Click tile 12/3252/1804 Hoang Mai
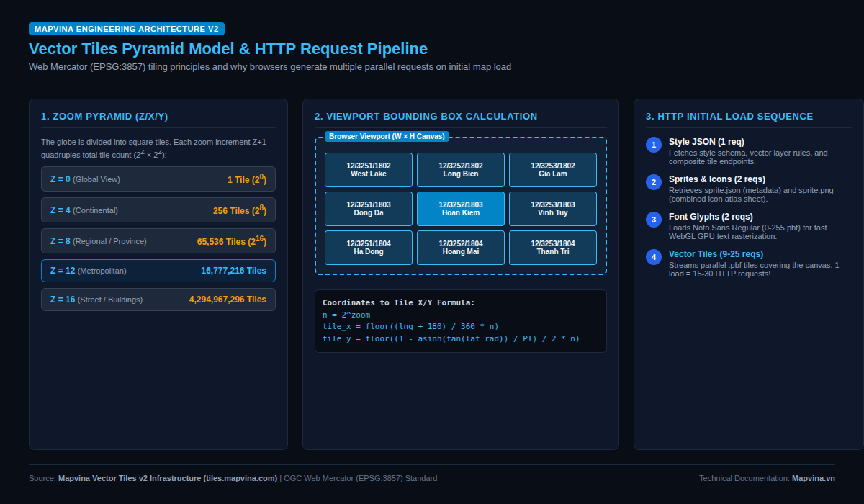Viewport: 864px width, 504px height. pyautogui.click(x=461, y=248)
